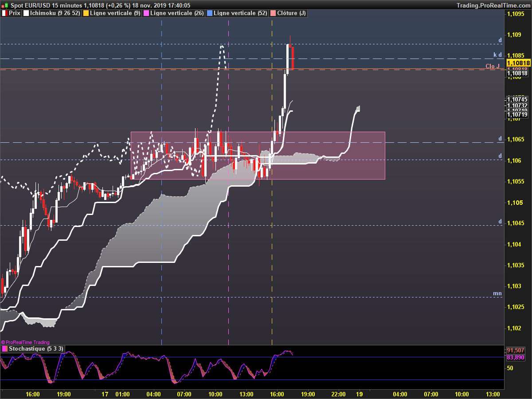Click the 19 date marker on time axis
532x399 pixels.
coord(360,394)
